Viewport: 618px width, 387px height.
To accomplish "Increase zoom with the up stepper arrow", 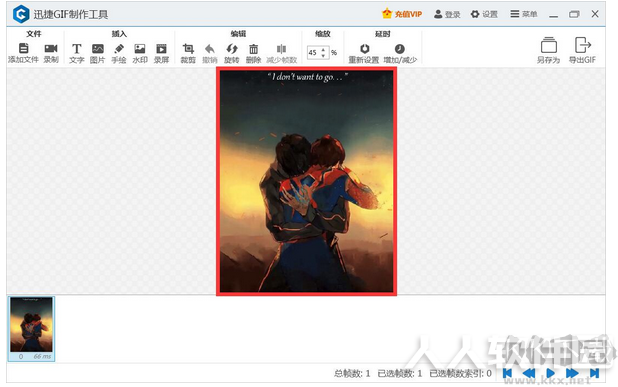I will pyautogui.click(x=323, y=50).
